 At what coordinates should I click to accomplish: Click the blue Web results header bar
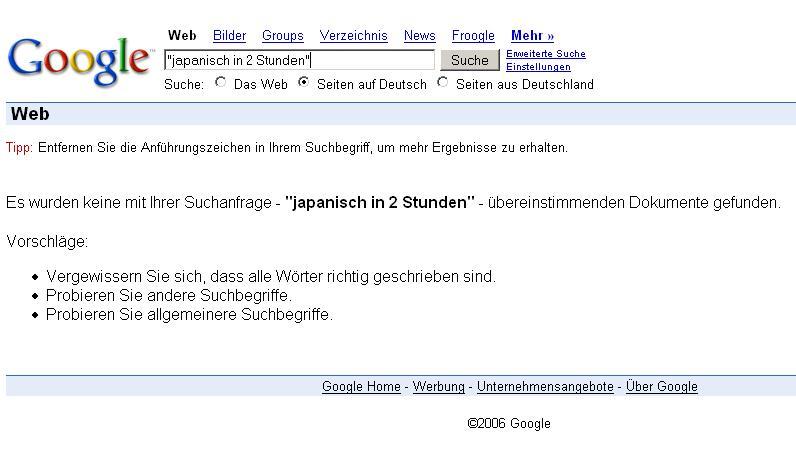[x=400, y=114]
